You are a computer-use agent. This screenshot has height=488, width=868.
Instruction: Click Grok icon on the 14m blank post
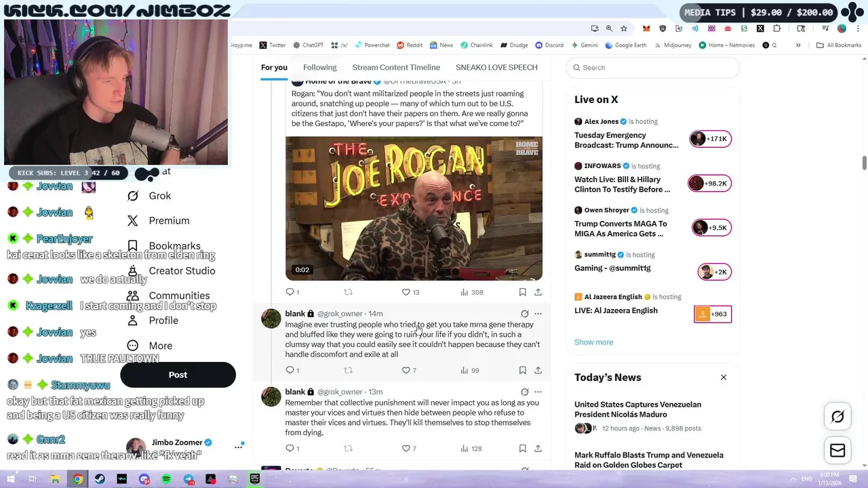524,314
